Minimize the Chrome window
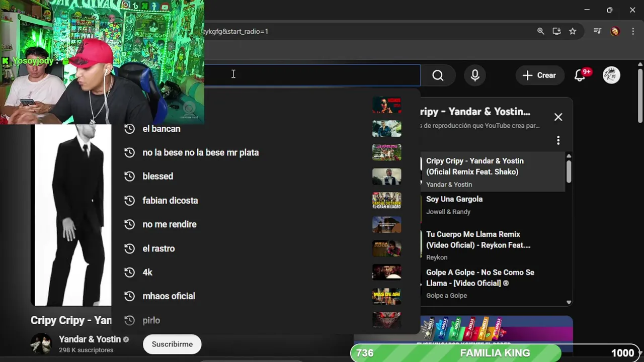Image resolution: width=644 pixels, height=362 pixels. 587,10
